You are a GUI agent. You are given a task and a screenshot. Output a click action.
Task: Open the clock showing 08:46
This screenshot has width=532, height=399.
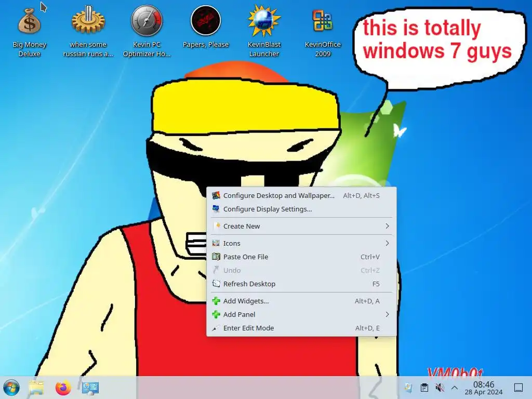click(x=484, y=388)
